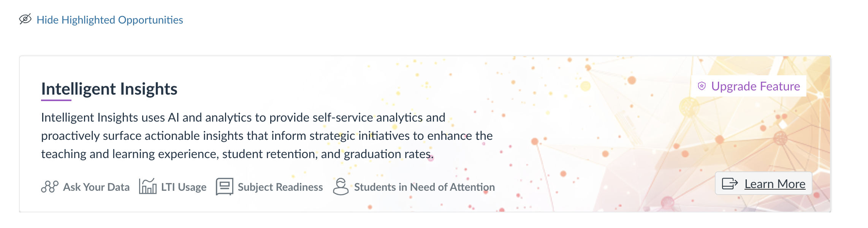Click the LTI Usage chart icon
Image resolution: width=868 pixels, height=228 pixels.
point(147,186)
